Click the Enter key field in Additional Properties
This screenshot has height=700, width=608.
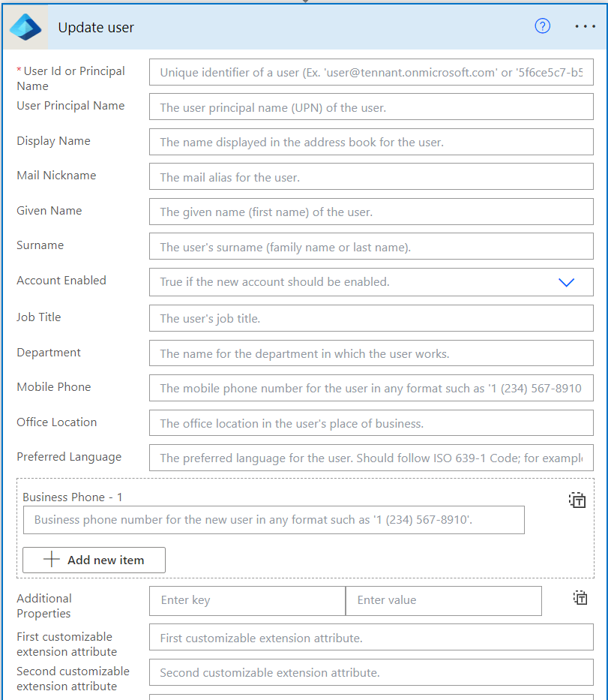(247, 600)
